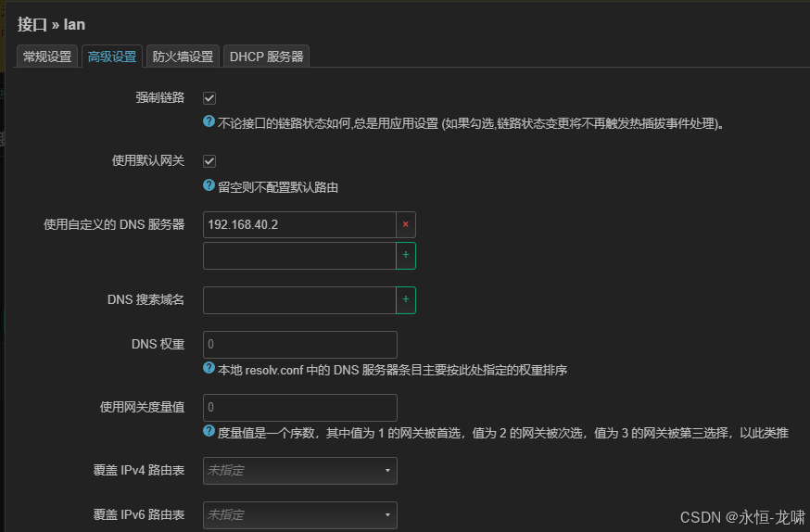This screenshot has height=532, width=810.
Task: Click the 接口 » lan page heading
Action: (51, 24)
